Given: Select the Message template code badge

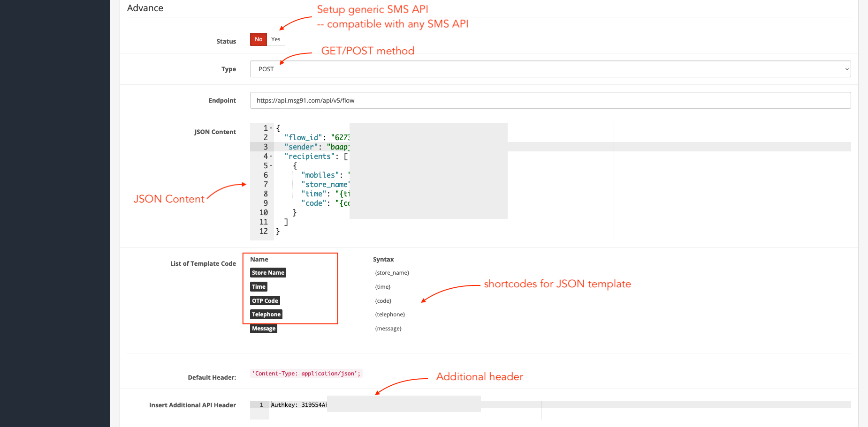Looking at the screenshot, I should [263, 328].
